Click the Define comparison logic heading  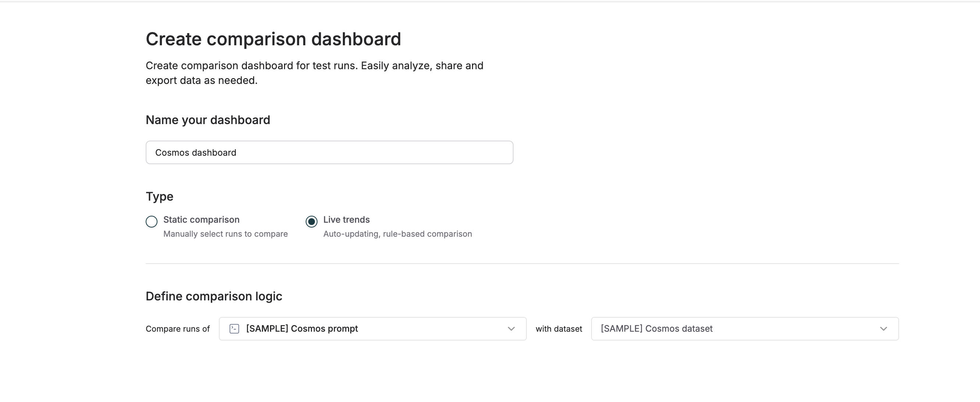point(214,296)
